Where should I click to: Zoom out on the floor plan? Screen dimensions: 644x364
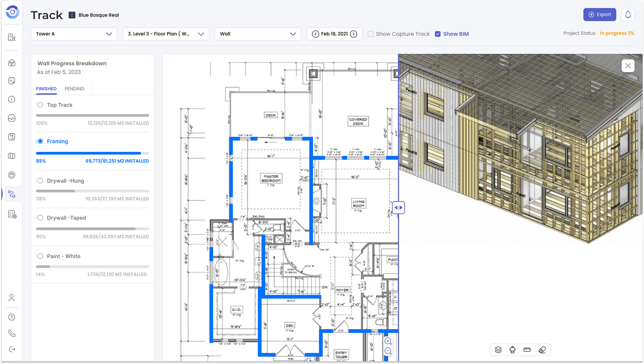(388, 351)
